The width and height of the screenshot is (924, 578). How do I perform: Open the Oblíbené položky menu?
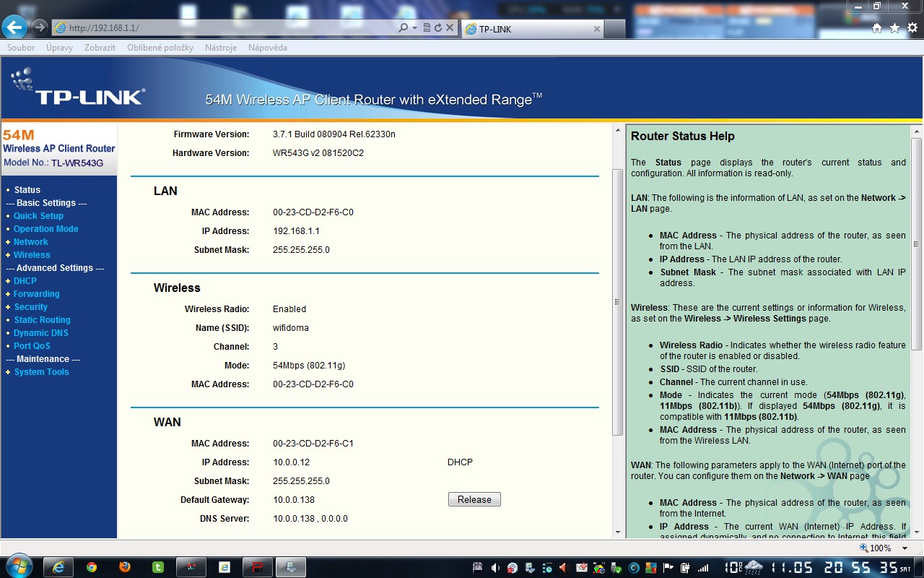click(160, 48)
